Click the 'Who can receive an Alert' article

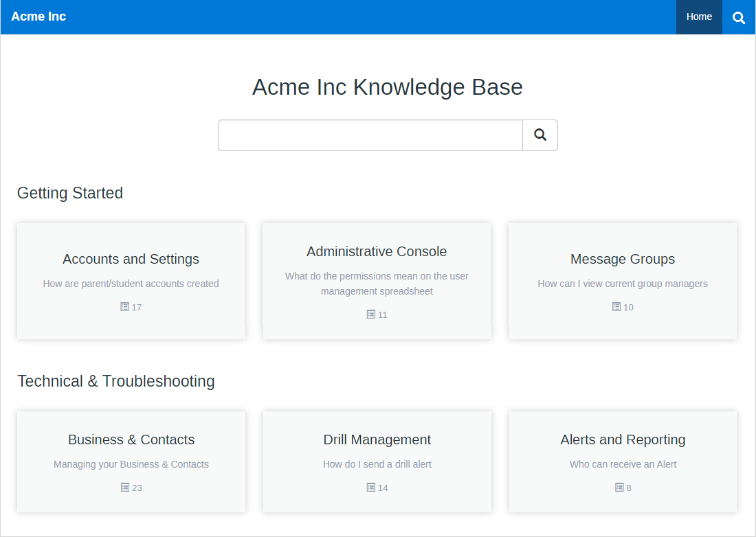(x=623, y=464)
